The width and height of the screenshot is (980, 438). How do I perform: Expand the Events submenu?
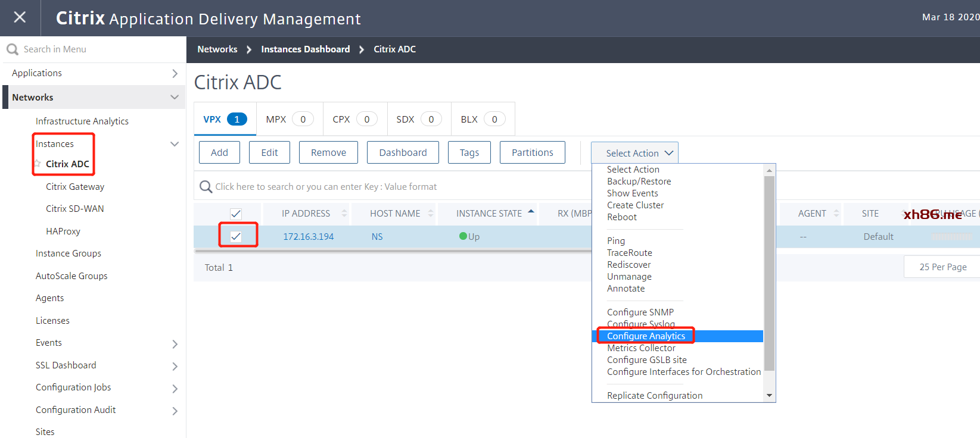tap(175, 344)
